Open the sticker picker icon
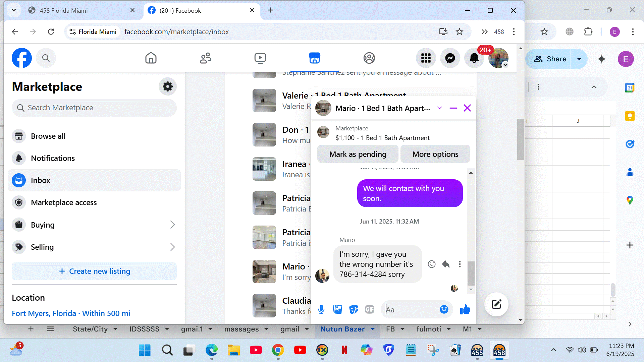This screenshot has width=644, height=362. pos(354,309)
